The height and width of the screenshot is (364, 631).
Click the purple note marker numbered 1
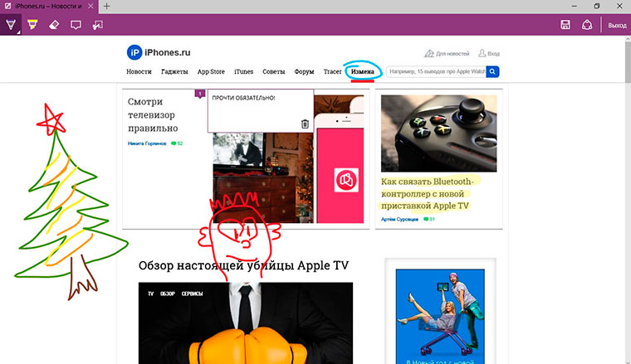click(x=200, y=94)
